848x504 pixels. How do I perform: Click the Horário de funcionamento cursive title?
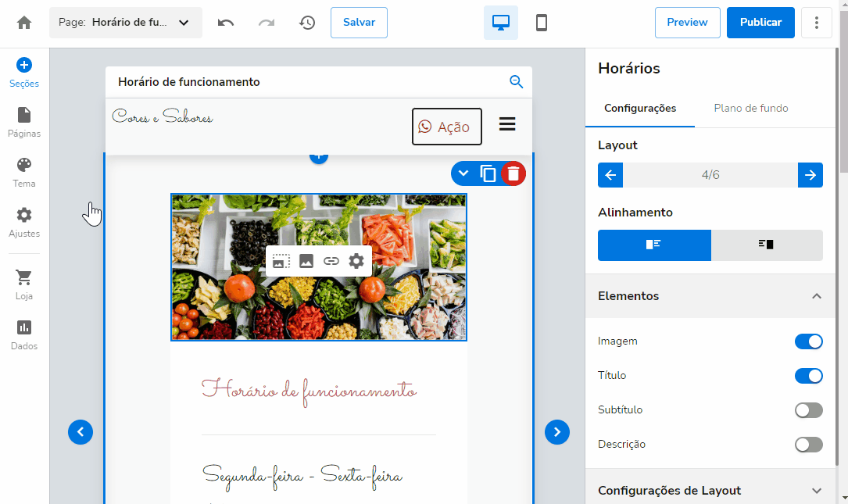(x=309, y=391)
